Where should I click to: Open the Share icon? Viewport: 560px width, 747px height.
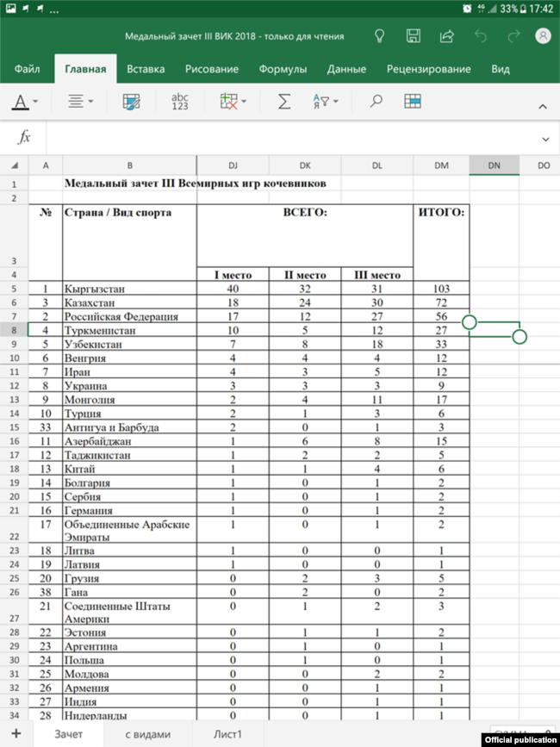coord(446,36)
